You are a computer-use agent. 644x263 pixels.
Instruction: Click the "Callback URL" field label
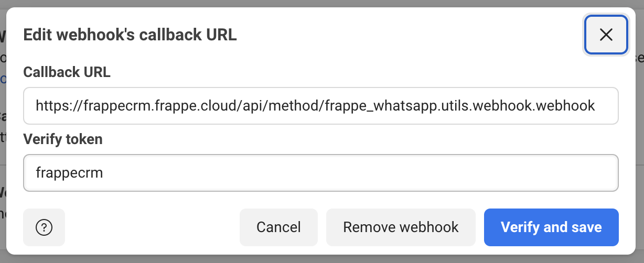(67, 73)
